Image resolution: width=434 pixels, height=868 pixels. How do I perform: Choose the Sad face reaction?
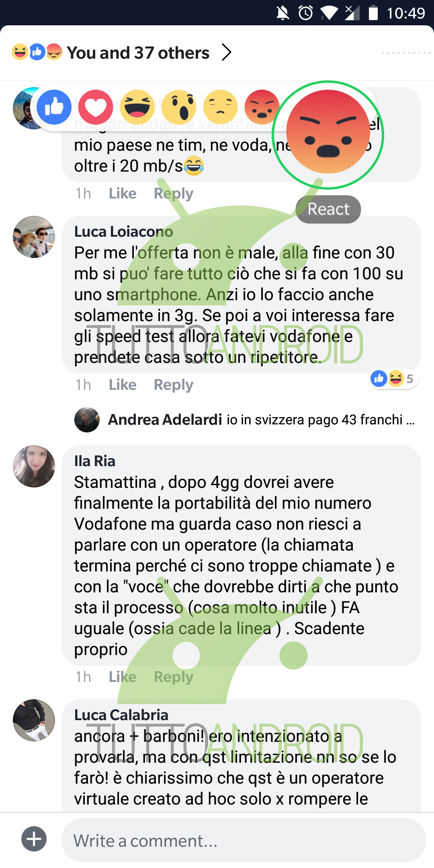click(x=220, y=107)
